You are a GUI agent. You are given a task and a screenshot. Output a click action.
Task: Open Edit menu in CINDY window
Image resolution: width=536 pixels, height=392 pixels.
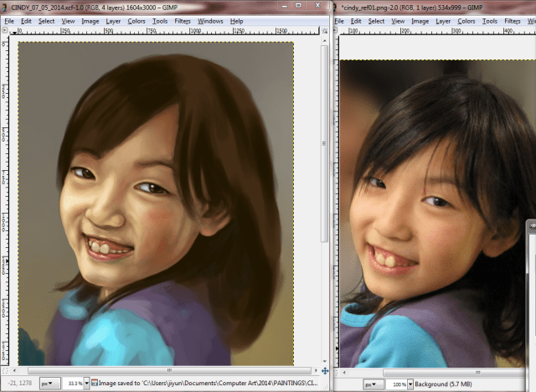pyautogui.click(x=26, y=21)
